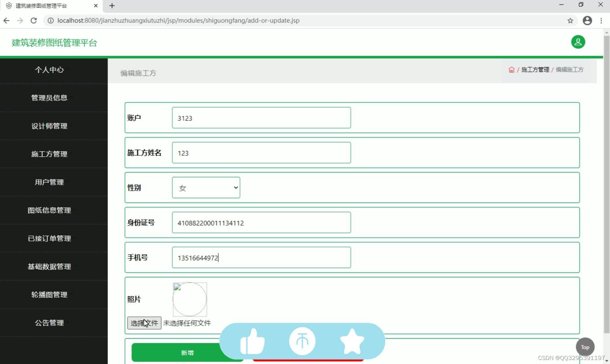Click the home icon in breadcrumb
The width and height of the screenshot is (610, 364).
pyautogui.click(x=511, y=70)
